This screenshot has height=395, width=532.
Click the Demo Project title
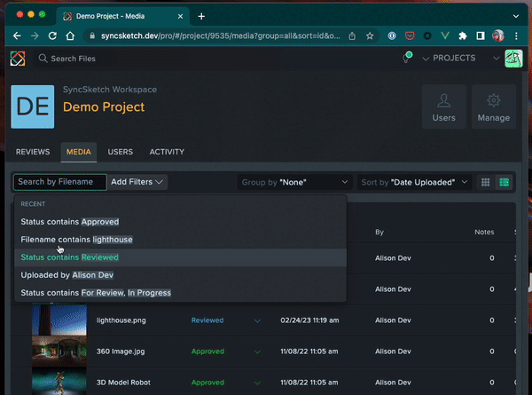click(104, 107)
